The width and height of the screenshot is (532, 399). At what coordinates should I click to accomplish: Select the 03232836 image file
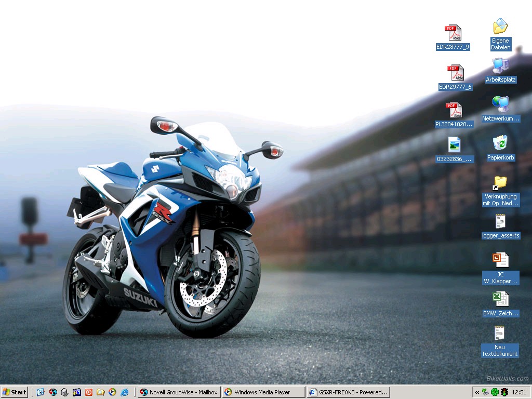coord(454,145)
